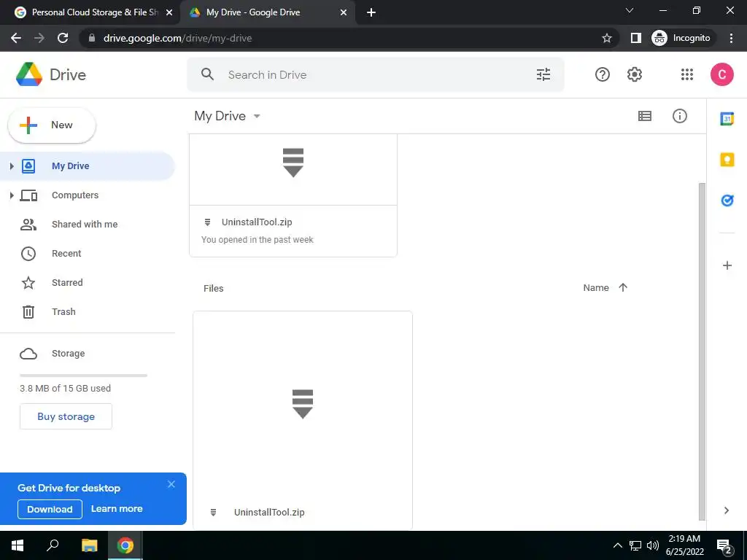The height and width of the screenshot is (560, 747).
Task: Open Chrome three-dot menu
Action: tap(731, 38)
